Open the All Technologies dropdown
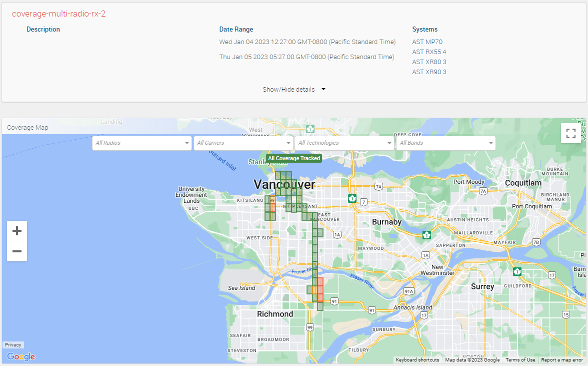 [x=344, y=143]
